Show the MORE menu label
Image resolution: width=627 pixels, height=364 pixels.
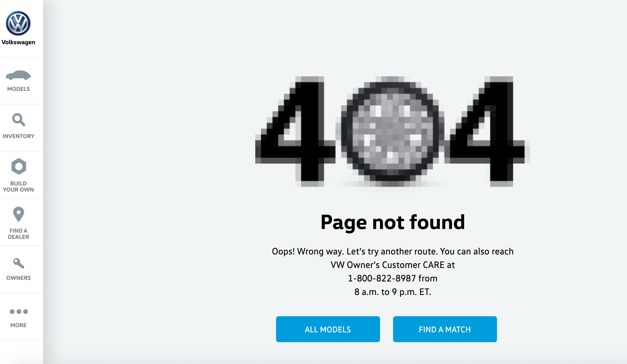[x=18, y=325]
